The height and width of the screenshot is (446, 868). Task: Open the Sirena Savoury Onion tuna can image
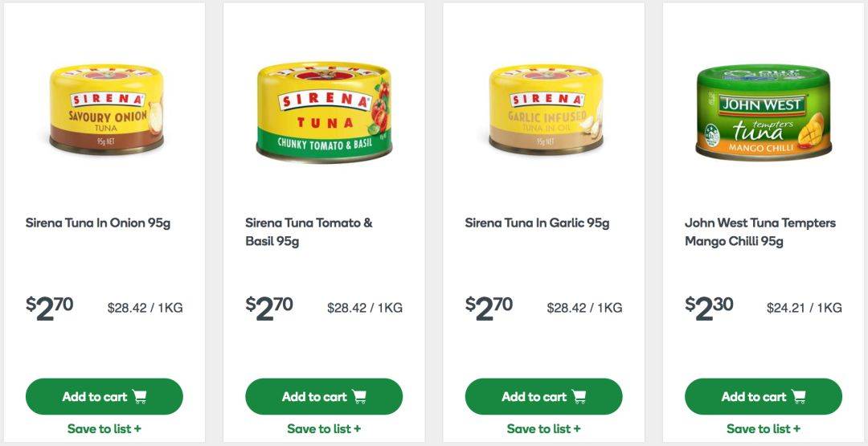[106, 109]
